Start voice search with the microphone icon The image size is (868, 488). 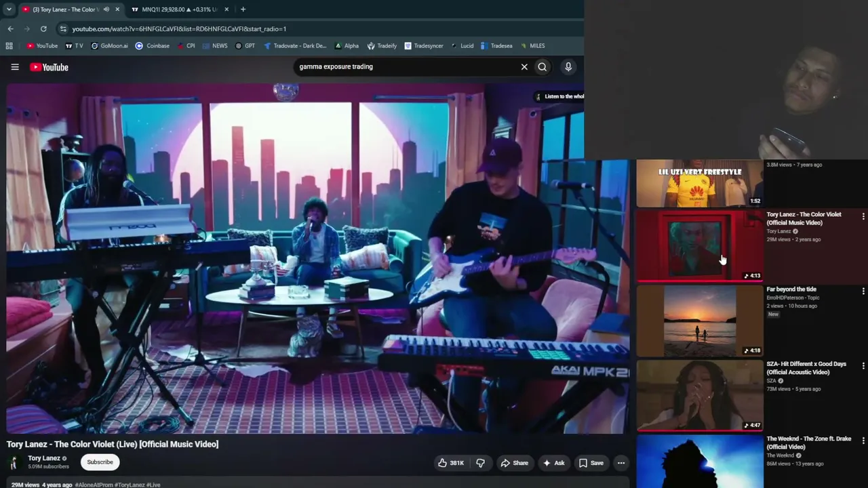[x=568, y=66]
